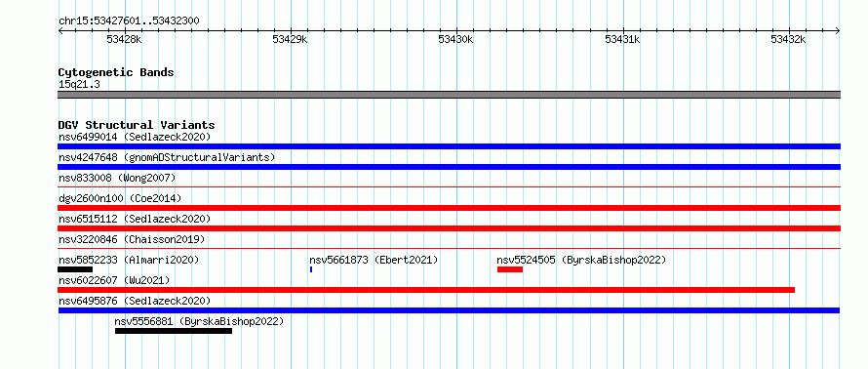The height and width of the screenshot is (369, 868).
Task: Click the tiny blue mark for nsv5661873
Action: (311, 269)
